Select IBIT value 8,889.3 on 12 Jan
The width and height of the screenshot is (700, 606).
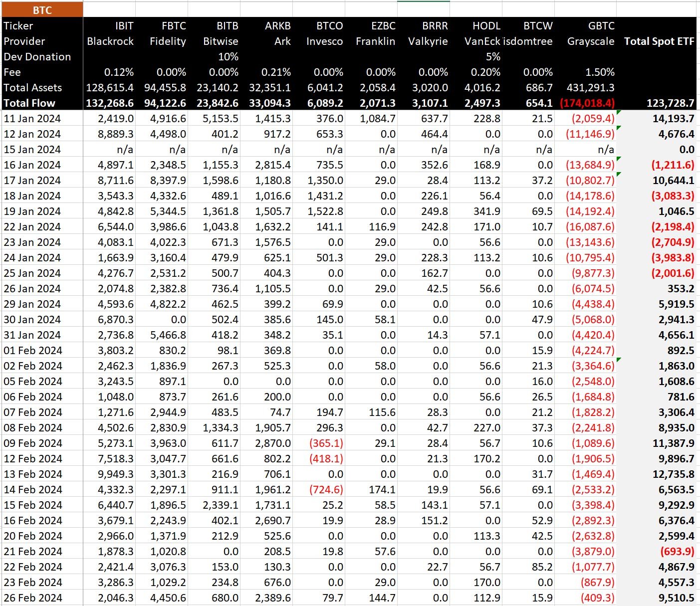[116, 134]
